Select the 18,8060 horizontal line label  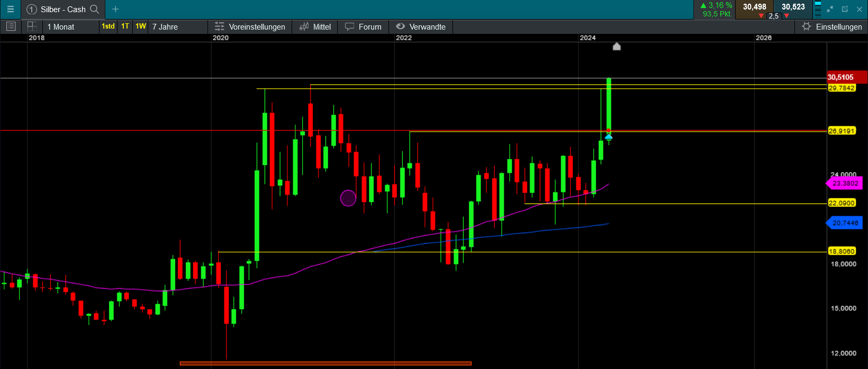842,252
